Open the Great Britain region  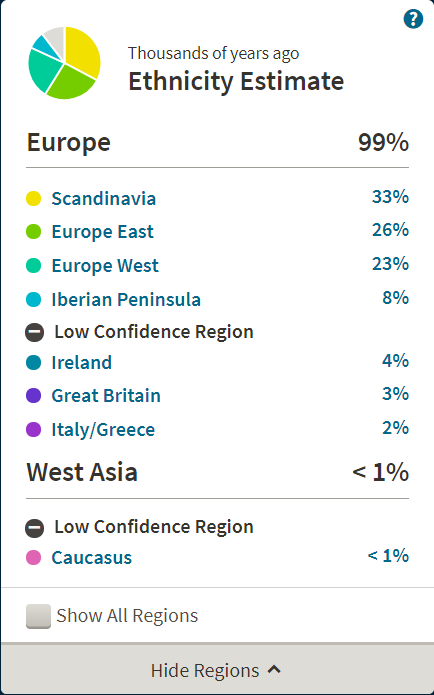click(106, 395)
